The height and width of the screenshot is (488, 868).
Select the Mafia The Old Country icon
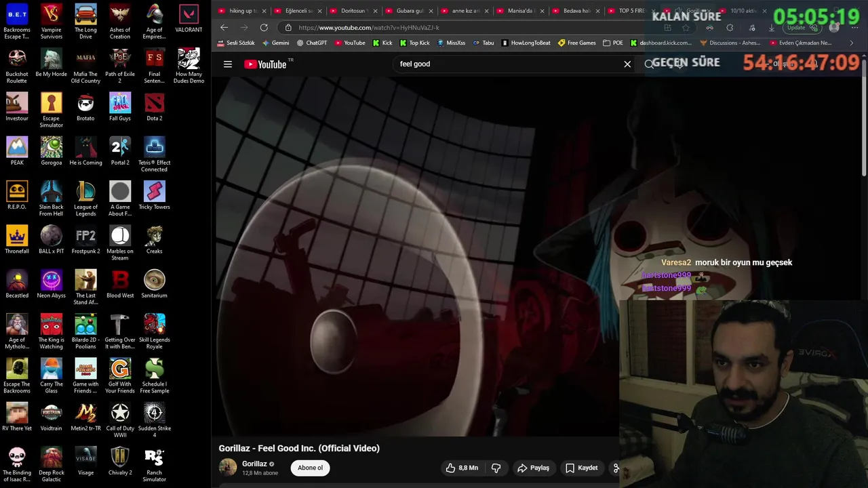tap(85, 66)
